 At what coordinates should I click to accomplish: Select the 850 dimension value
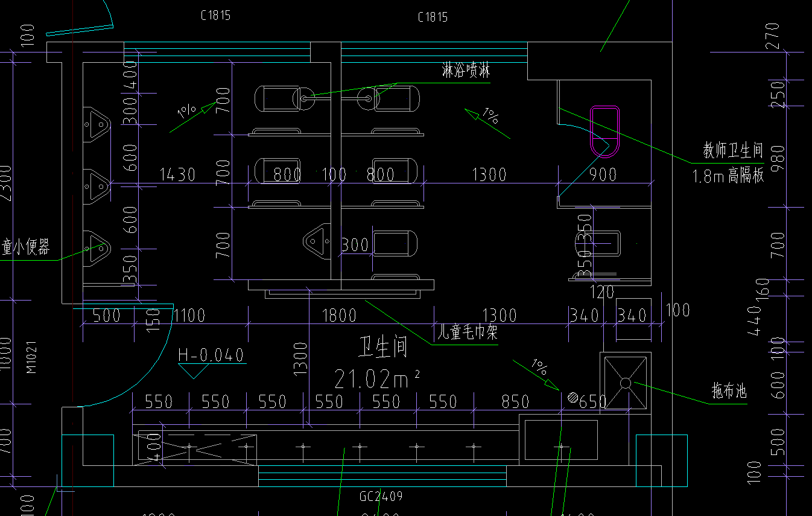point(515,401)
